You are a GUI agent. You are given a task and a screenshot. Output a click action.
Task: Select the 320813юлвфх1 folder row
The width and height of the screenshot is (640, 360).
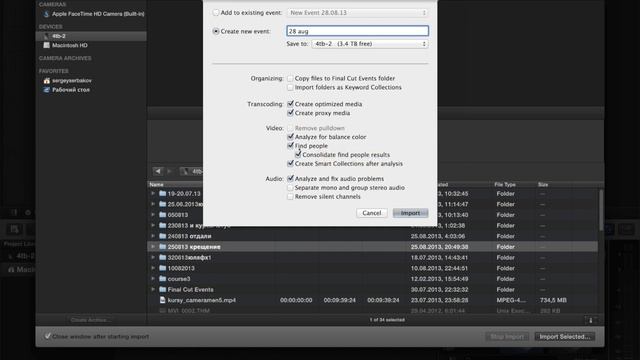point(373,258)
